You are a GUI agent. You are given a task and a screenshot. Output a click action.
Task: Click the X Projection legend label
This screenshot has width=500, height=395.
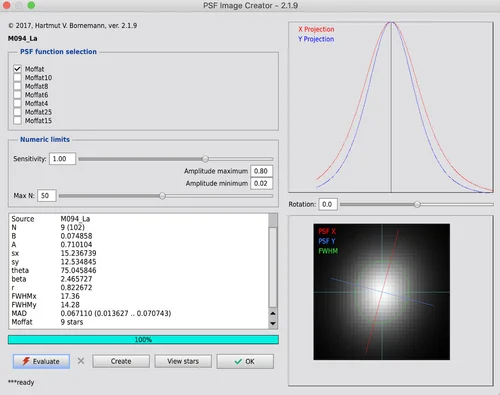tap(316, 29)
